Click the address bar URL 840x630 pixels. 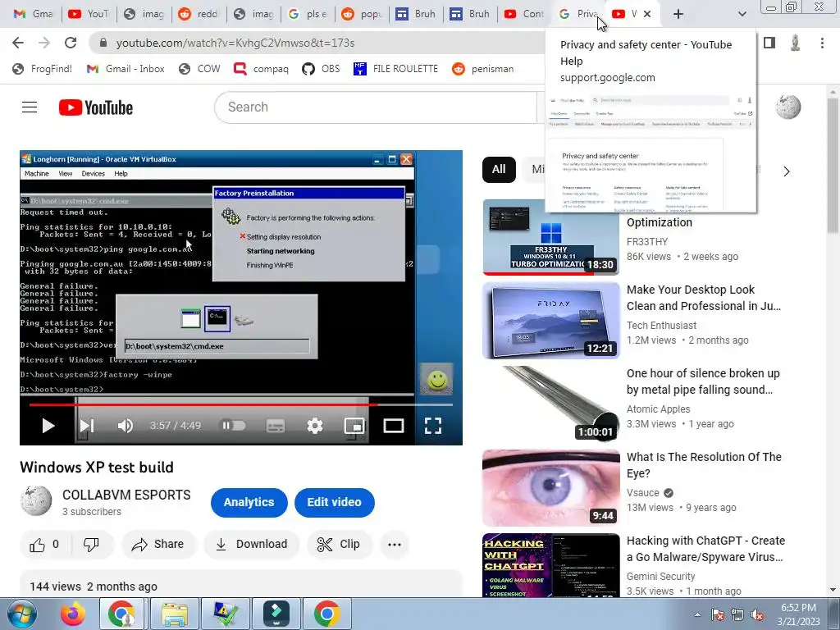pos(235,43)
